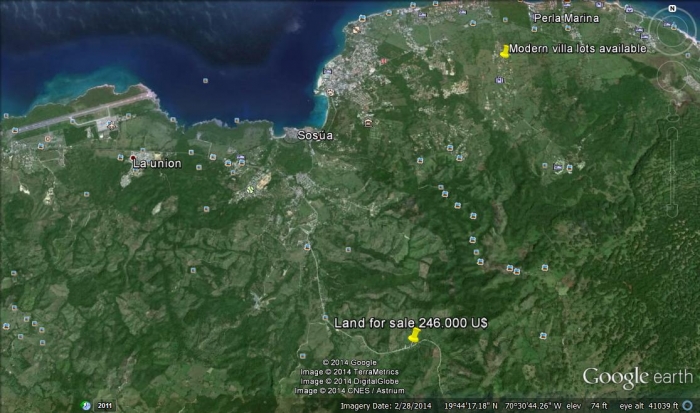The image size is (700, 413).
Task: Click the yellow Land for sale pushpin
Action: (414, 336)
